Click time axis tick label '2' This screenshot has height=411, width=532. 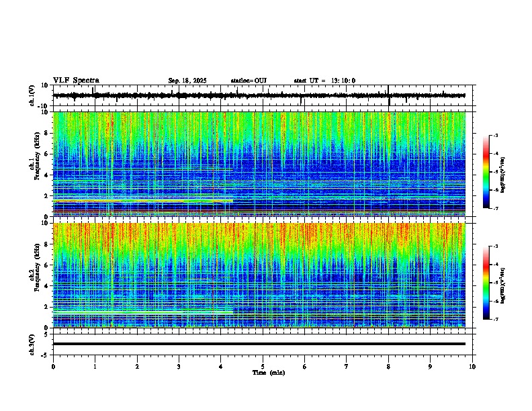137,367
